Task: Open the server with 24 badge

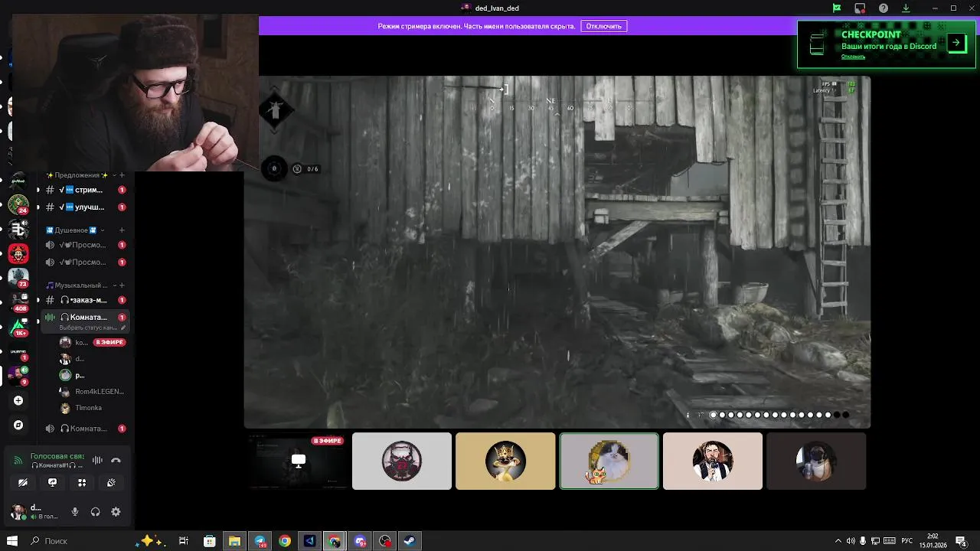Action: [x=18, y=204]
